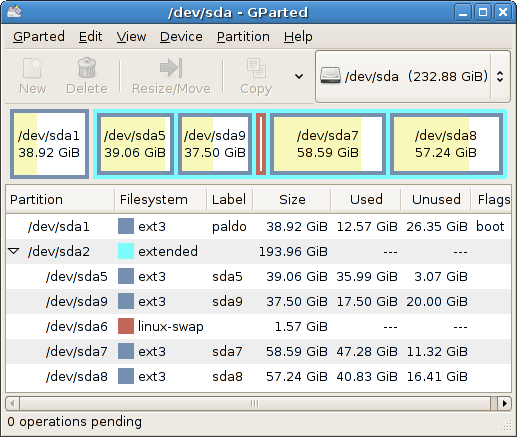
Task: Click the window resize grip in status bar
Action: [x=506, y=425]
